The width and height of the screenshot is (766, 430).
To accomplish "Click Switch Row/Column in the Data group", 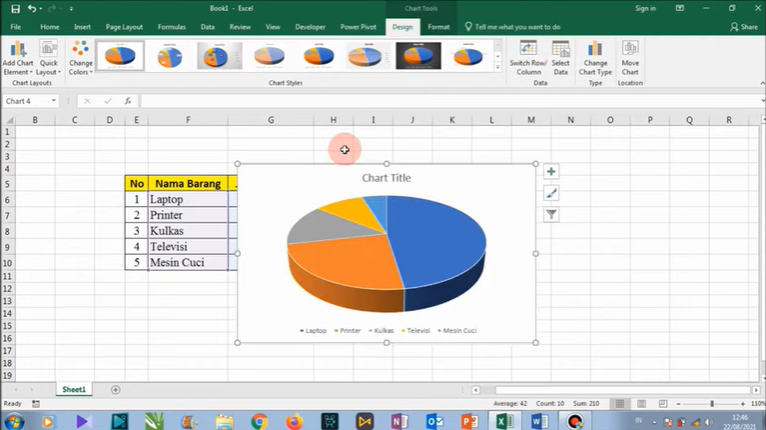I will click(527, 58).
